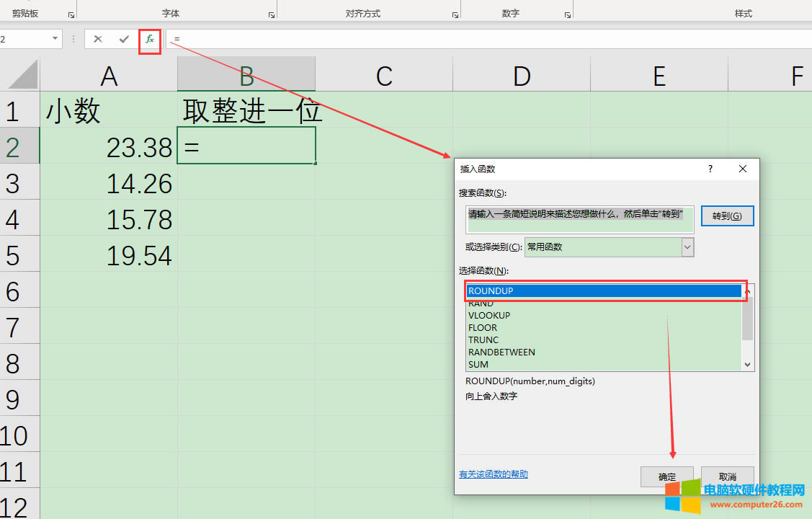Click the select-all corner triangle of the sheet

pos(20,74)
